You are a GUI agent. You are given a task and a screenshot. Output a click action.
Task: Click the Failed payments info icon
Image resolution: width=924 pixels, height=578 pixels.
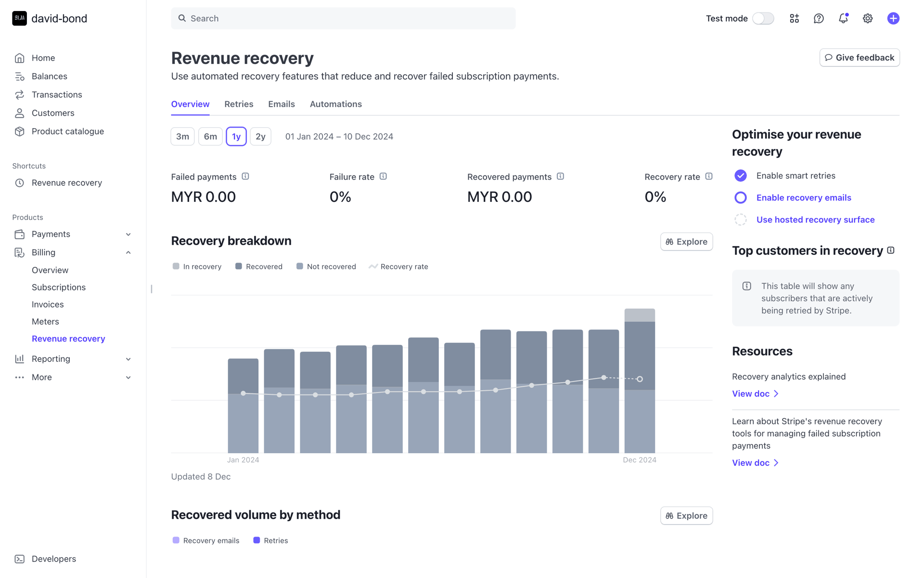click(245, 176)
